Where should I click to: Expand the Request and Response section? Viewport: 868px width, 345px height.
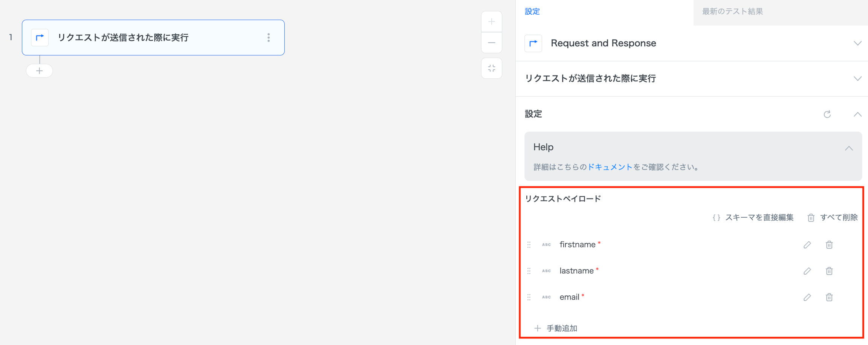point(857,43)
